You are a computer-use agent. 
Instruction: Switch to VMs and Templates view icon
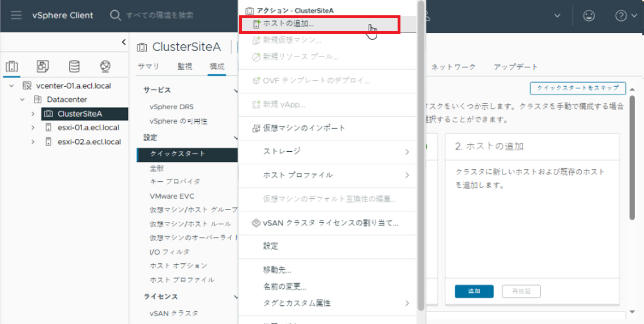pos(42,66)
